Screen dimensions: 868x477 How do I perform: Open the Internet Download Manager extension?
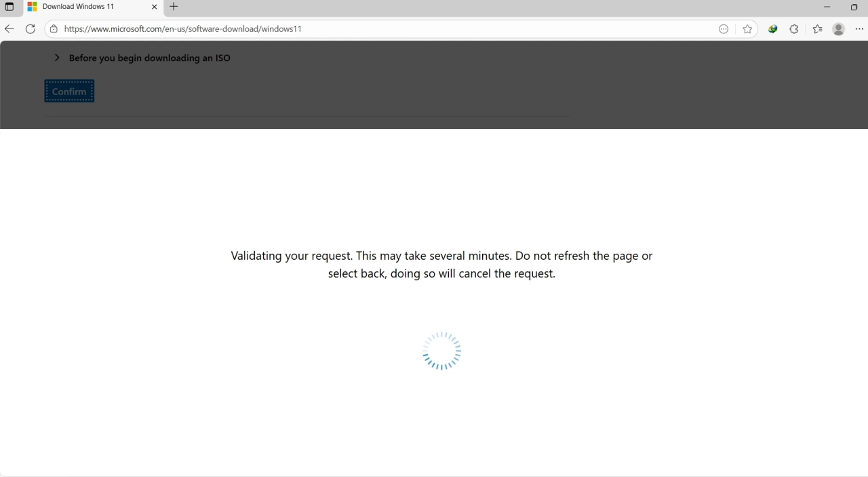tap(772, 28)
